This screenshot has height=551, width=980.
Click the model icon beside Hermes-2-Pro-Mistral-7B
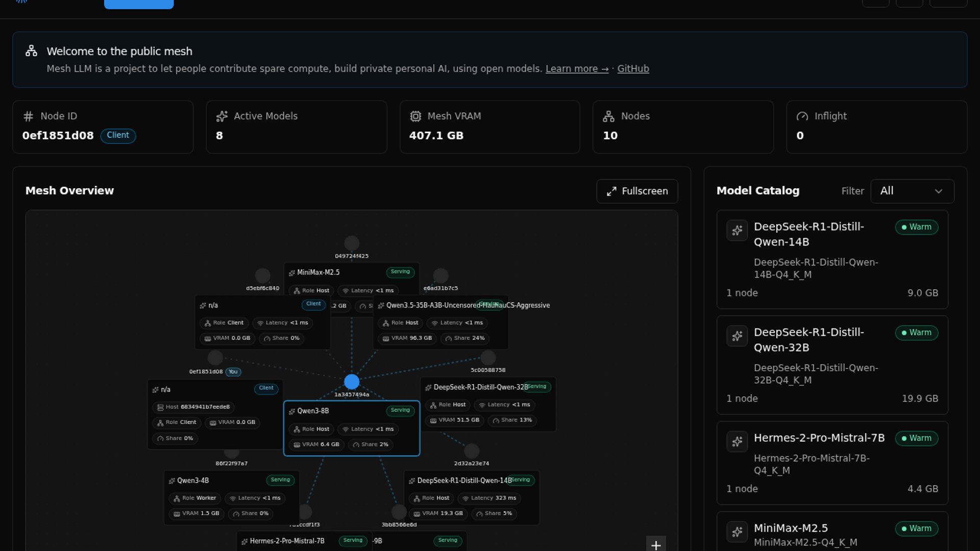[x=737, y=441]
